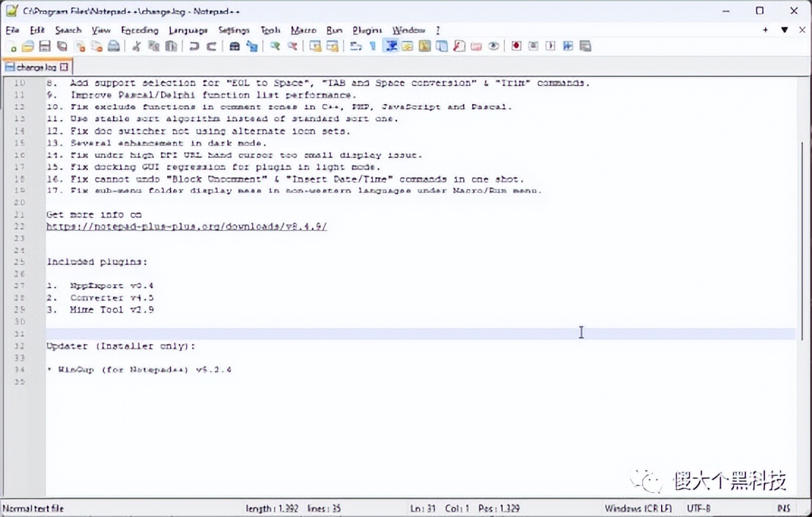The width and height of the screenshot is (812, 517).
Task: Click the plus button right of menu bar
Action: click(765, 30)
